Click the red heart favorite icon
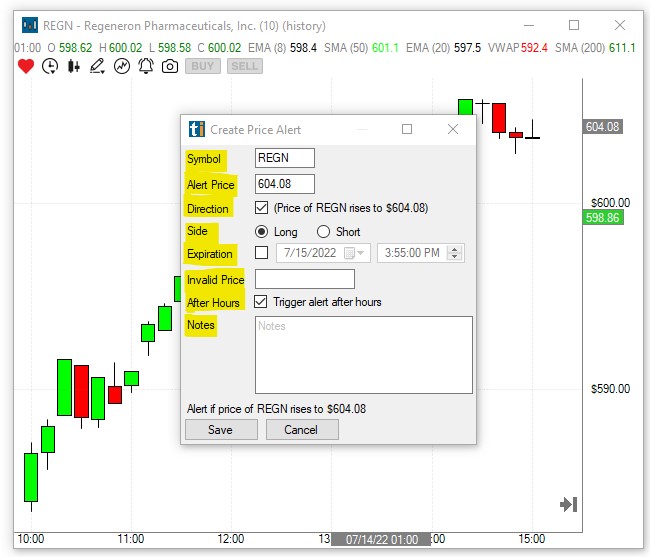The height and width of the screenshot is (557, 650). (26, 66)
